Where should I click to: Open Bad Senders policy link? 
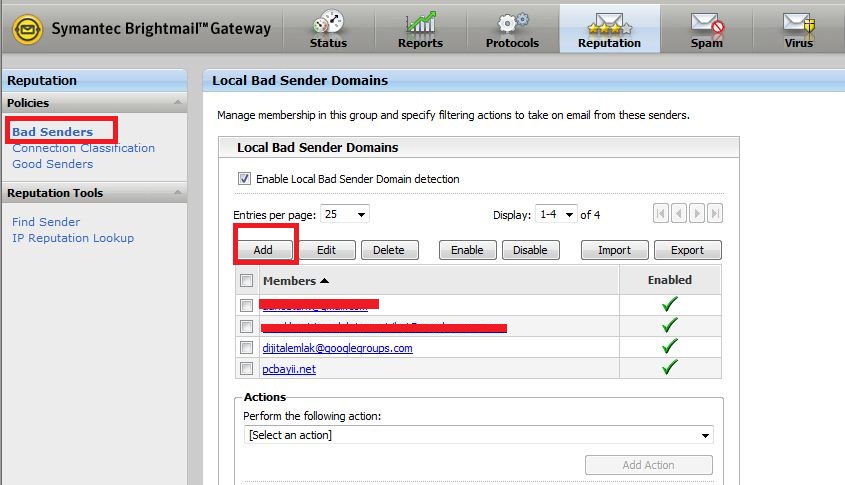click(52, 131)
